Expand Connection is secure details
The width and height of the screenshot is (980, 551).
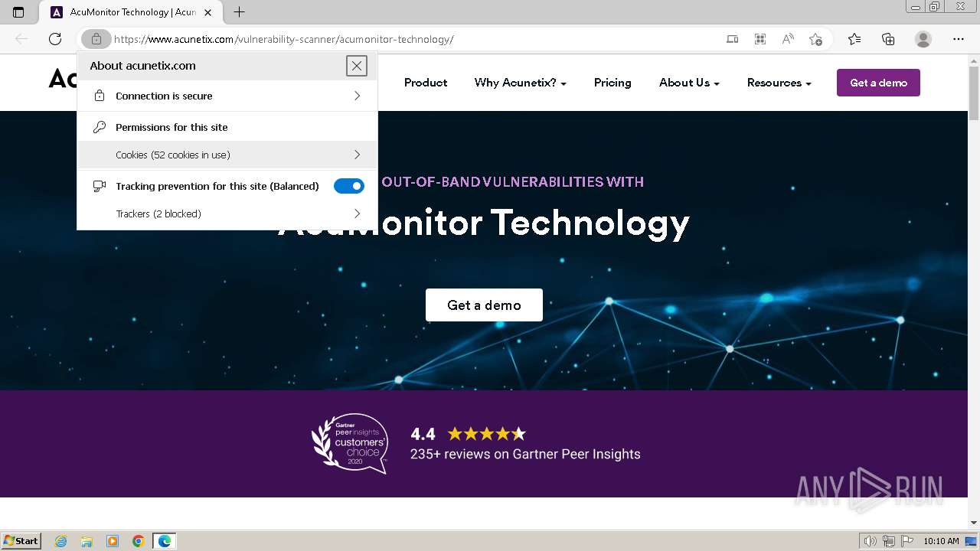(x=227, y=96)
